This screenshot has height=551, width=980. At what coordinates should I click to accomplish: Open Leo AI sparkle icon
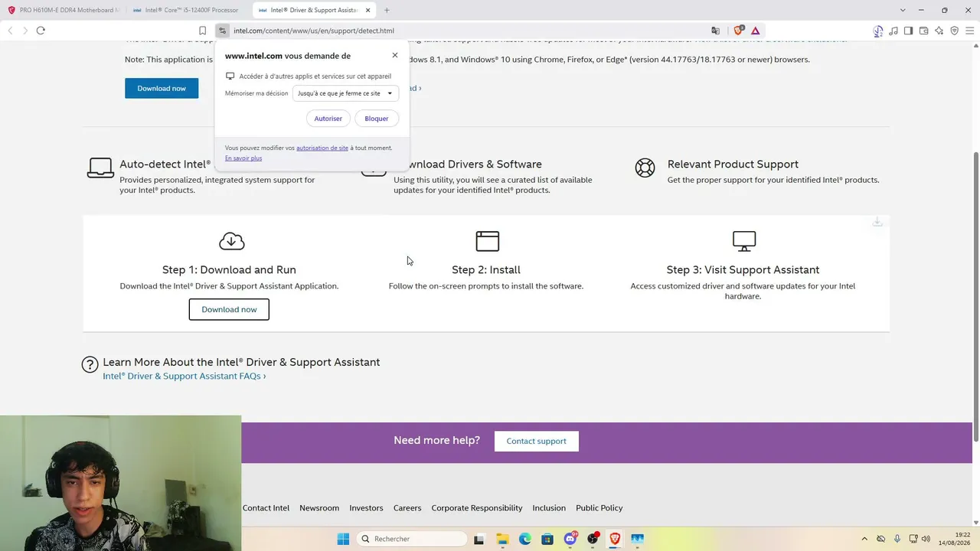click(939, 31)
